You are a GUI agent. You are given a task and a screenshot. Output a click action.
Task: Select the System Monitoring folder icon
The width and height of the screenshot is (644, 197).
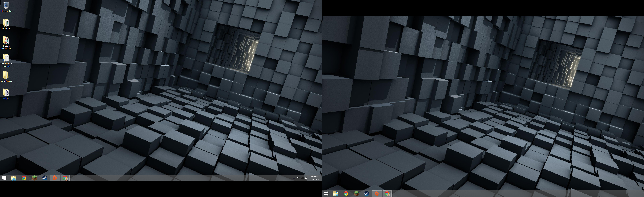(x=6, y=43)
